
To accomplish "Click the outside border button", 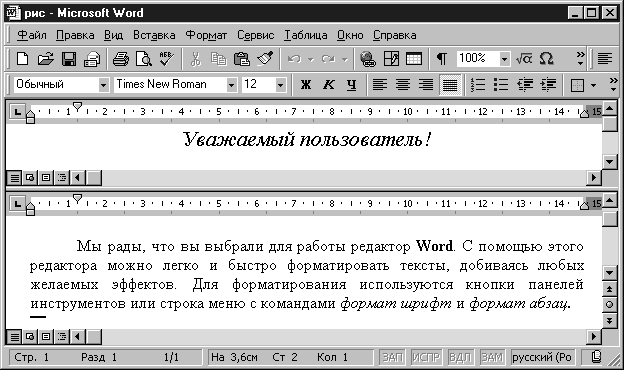I will coord(577,85).
